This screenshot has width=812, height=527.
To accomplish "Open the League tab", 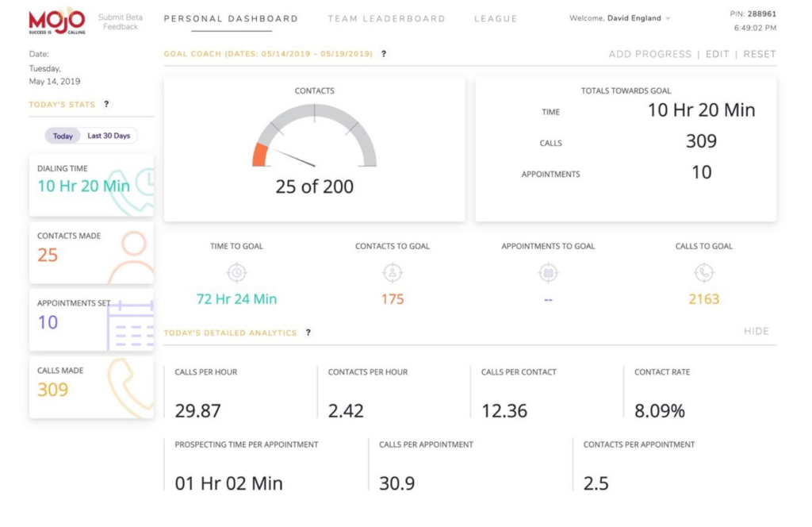I will coord(496,18).
